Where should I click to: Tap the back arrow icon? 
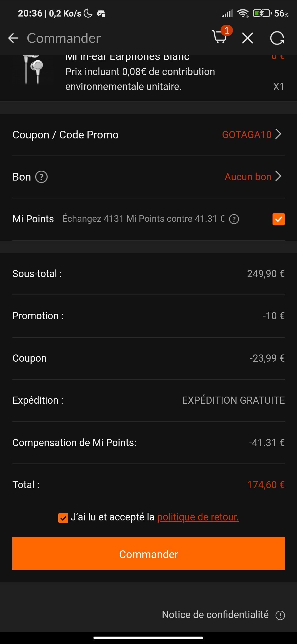(13, 38)
